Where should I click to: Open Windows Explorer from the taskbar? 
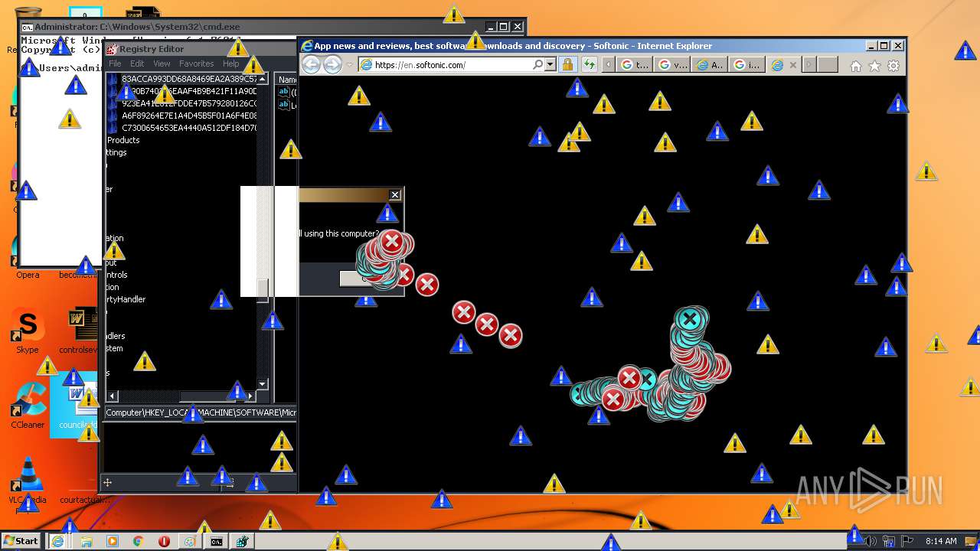(x=87, y=541)
